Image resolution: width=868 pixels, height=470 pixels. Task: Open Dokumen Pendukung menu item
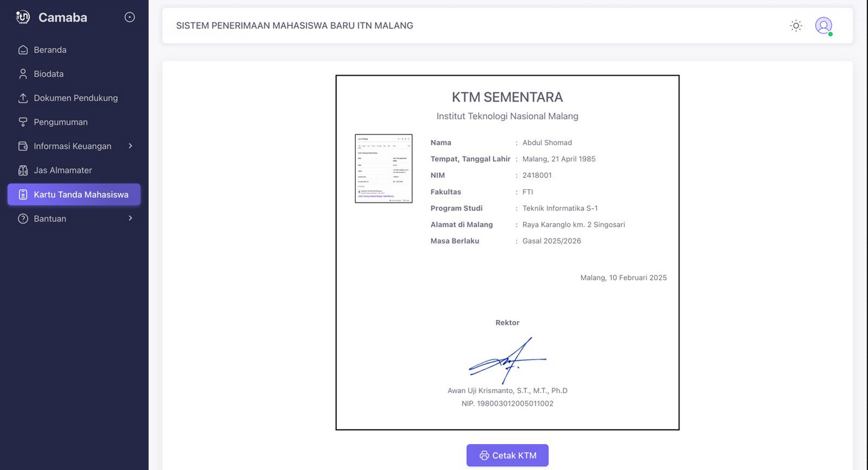click(x=74, y=98)
